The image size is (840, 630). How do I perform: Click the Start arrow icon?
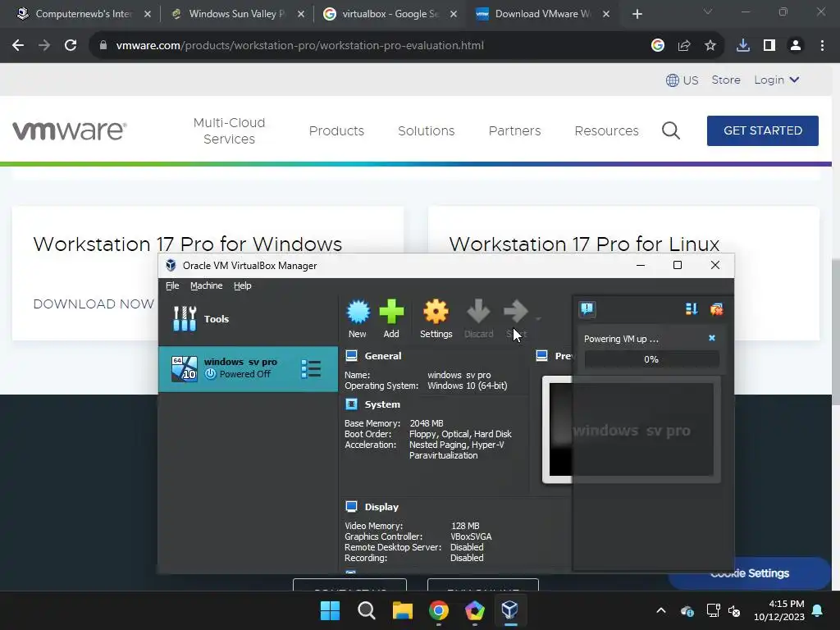(x=516, y=319)
